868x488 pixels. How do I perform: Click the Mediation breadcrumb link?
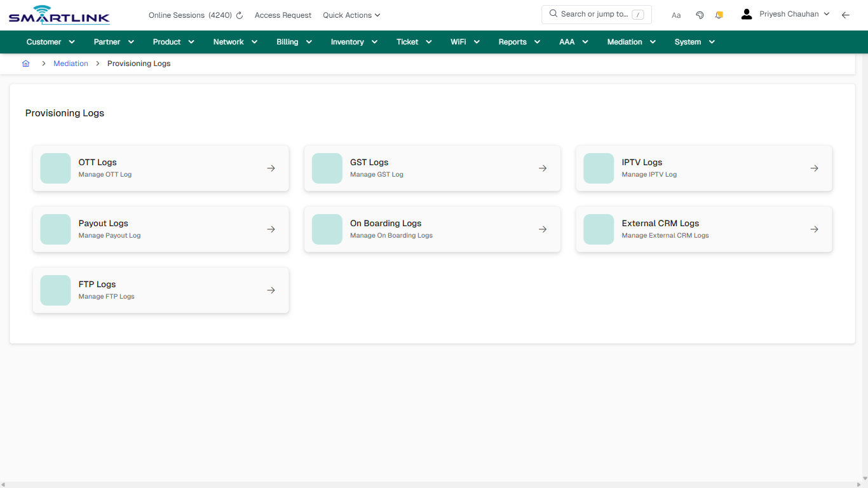[71, 64]
